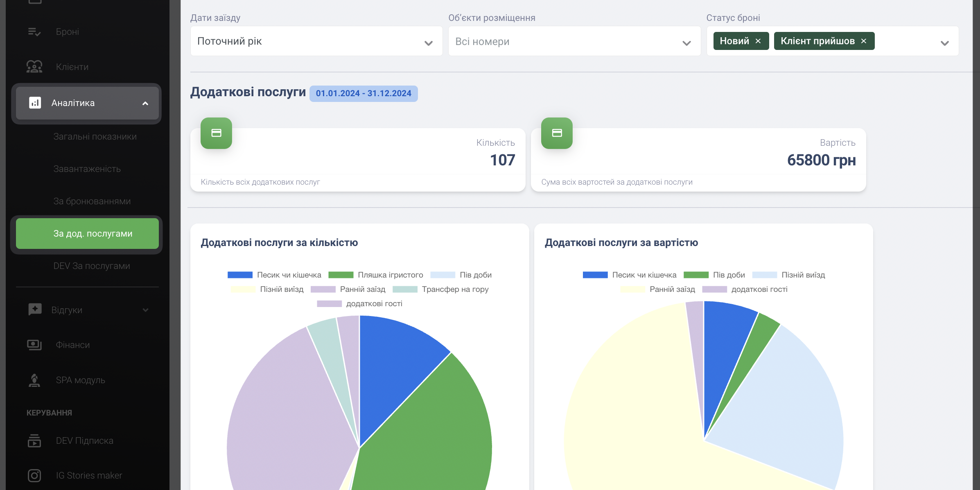Click the Відгуки star message icon
The width and height of the screenshot is (980, 490).
pyautogui.click(x=35, y=310)
